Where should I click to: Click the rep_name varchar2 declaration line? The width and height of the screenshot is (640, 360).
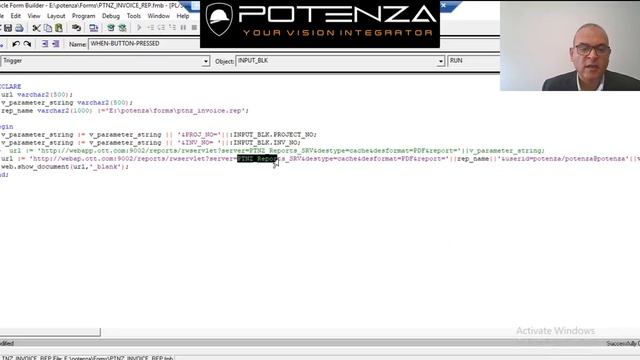coord(124,111)
